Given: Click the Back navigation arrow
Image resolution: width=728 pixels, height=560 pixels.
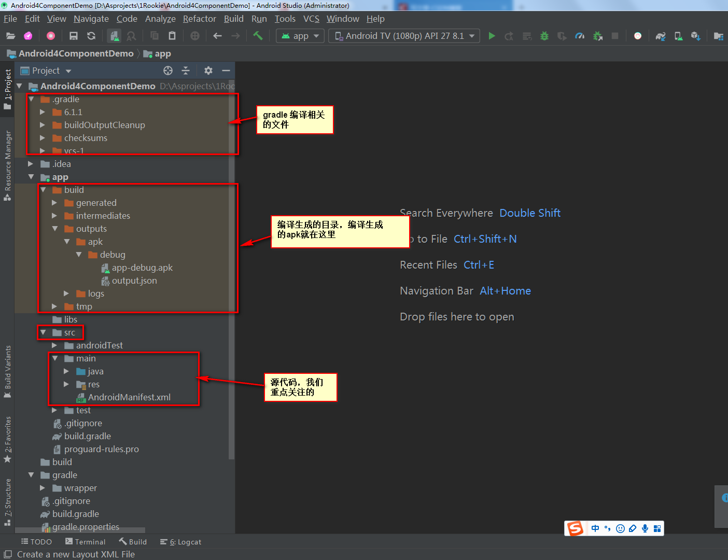Looking at the screenshot, I should coord(218,36).
